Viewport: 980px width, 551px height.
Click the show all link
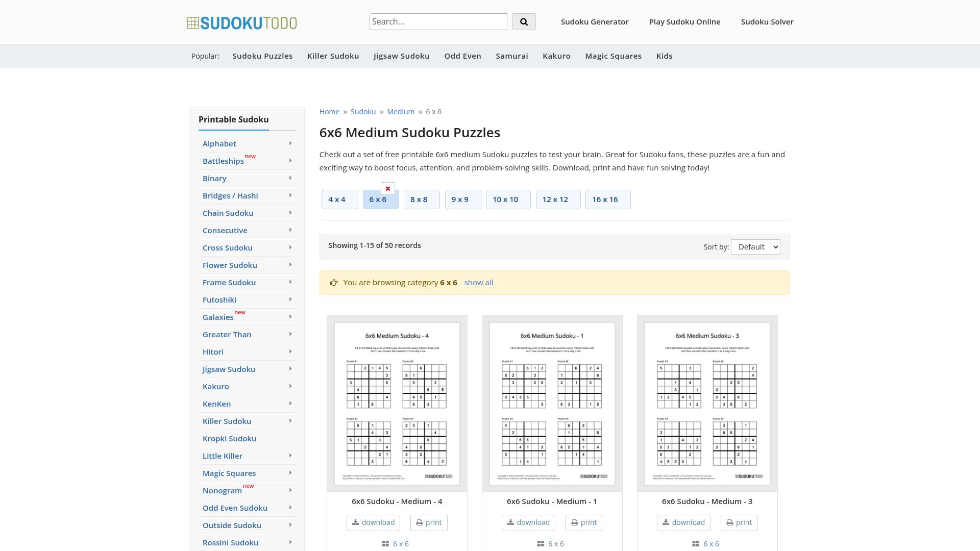coord(478,283)
